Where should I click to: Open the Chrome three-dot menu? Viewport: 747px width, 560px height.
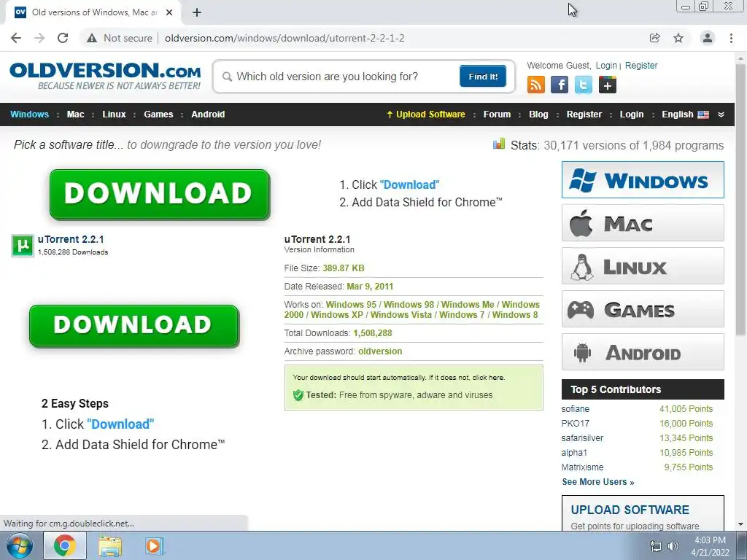(731, 38)
